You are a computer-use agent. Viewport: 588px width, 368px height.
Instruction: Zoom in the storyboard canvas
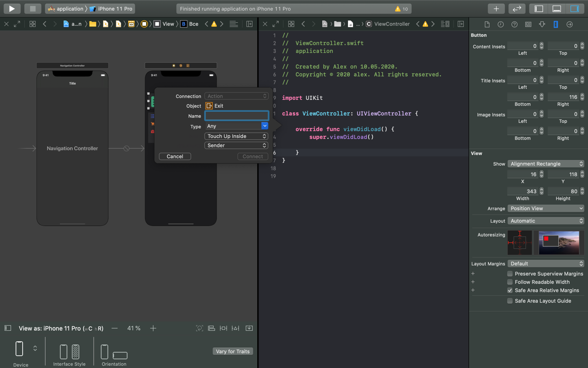coord(153,328)
